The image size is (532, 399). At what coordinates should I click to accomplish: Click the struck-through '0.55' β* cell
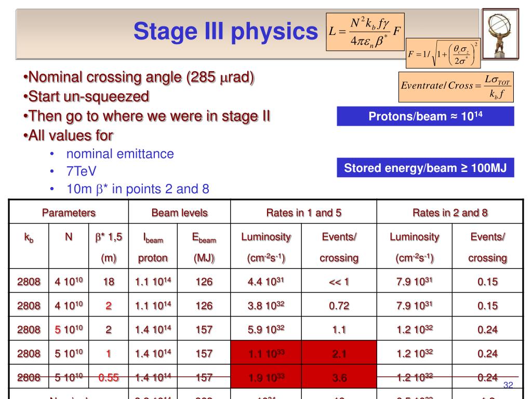109,377
